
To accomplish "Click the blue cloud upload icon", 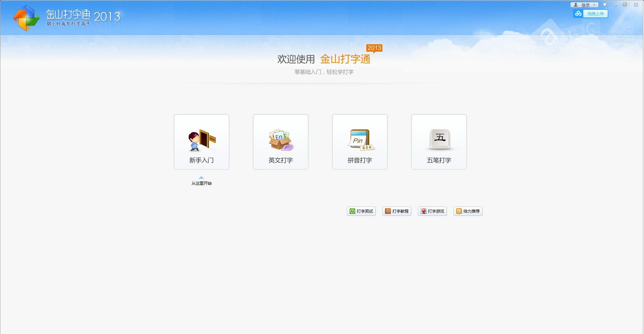I will click(x=578, y=14).
